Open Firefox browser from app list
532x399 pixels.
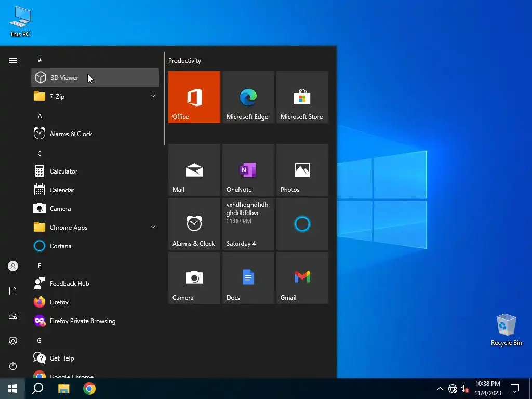(95, 302)
